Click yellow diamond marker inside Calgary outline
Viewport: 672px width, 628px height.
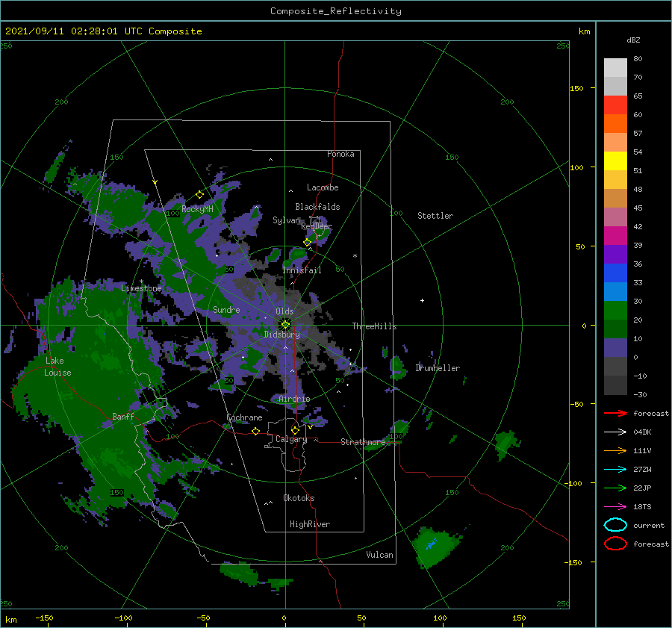coord(295,430)
